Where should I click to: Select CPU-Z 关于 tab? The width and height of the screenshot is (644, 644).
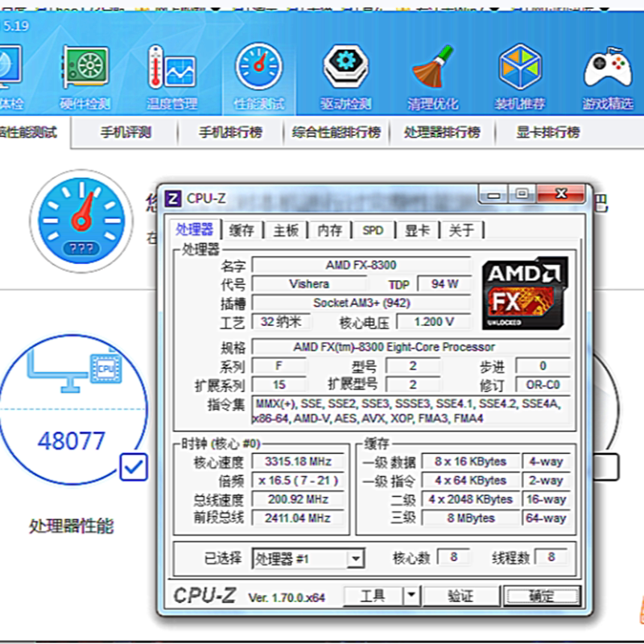[x=461, y=230]
